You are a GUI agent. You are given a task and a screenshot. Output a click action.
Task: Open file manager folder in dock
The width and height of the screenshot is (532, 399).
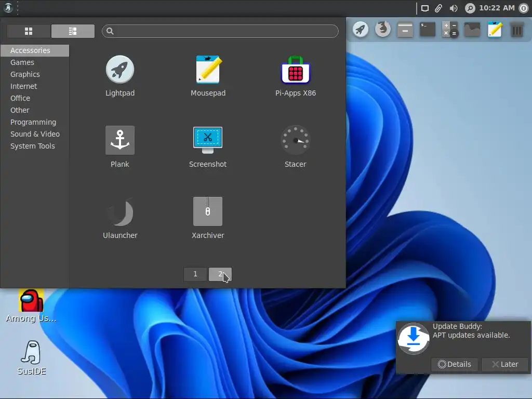(472, 30)
